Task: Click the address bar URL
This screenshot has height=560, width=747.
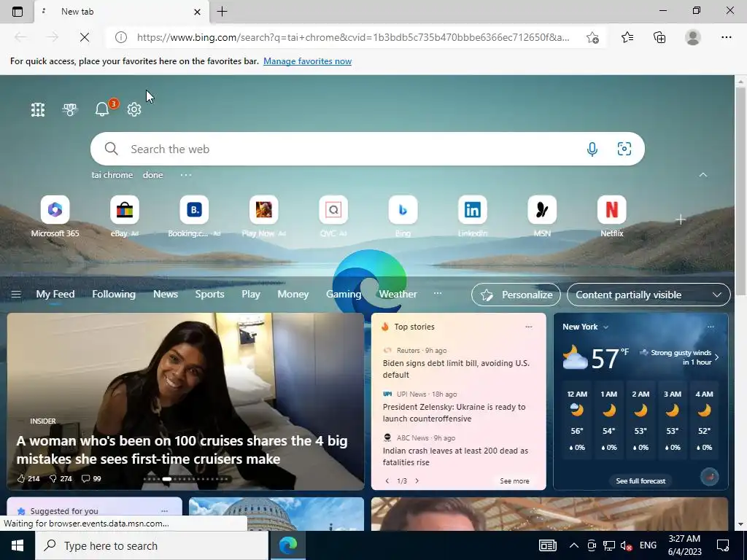Action: pos(353,37)
